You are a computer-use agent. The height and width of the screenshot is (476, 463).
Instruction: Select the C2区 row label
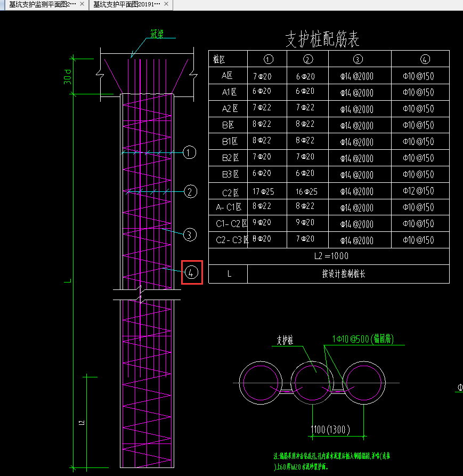[230, 193]
